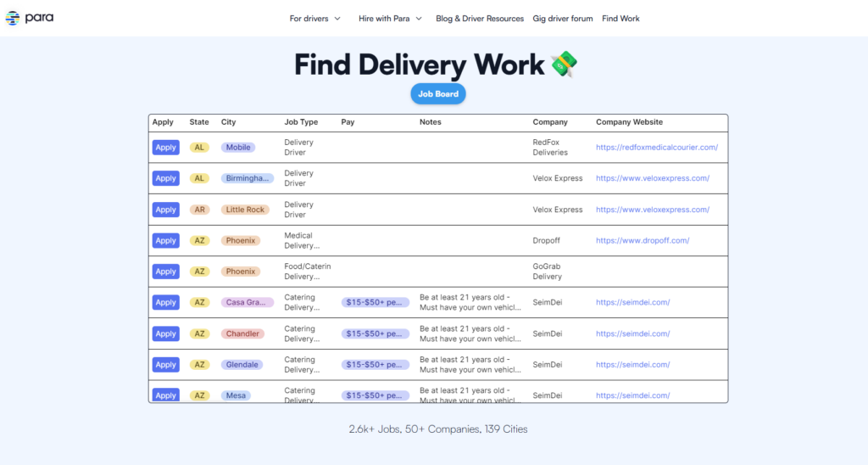Apply to the Mobile, AL delivery job

click(165, 148)
